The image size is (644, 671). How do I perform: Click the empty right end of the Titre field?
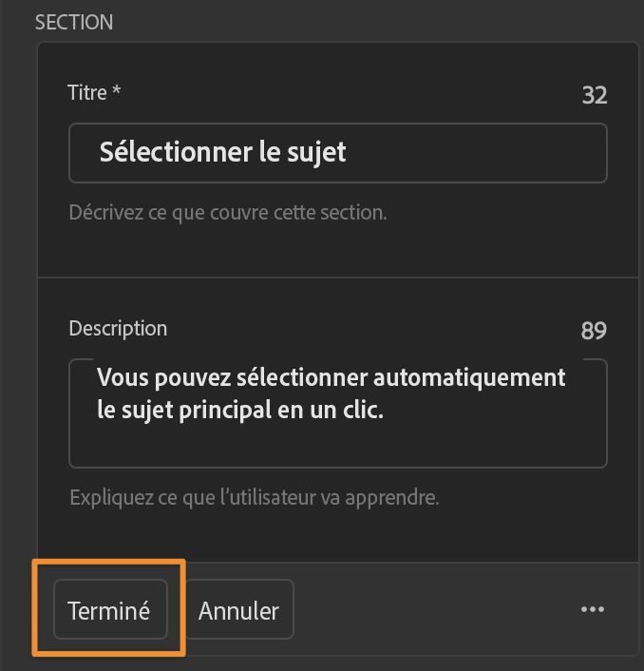coord(513,152)
